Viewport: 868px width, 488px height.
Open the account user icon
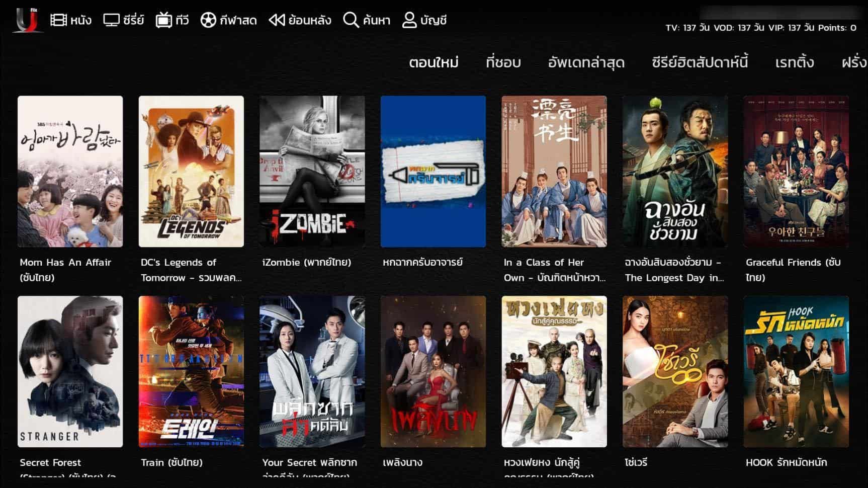point(409,20)
